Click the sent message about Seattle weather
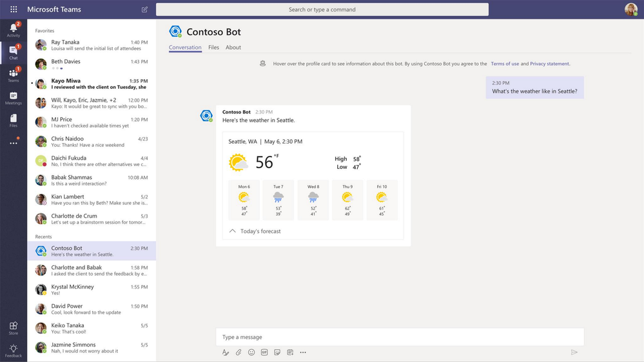The height and width of the screenshot is (362, 644). pyautogui.click(x=535, y=88)
